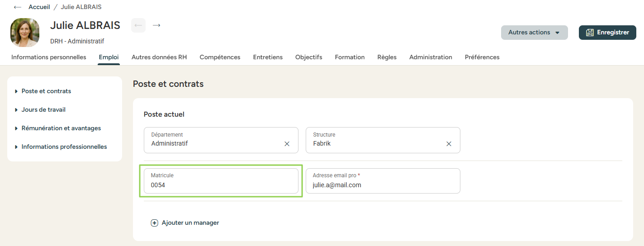Click the Adresse email pro field
Viewport: 644px width, 246px height.
[383, 185]
